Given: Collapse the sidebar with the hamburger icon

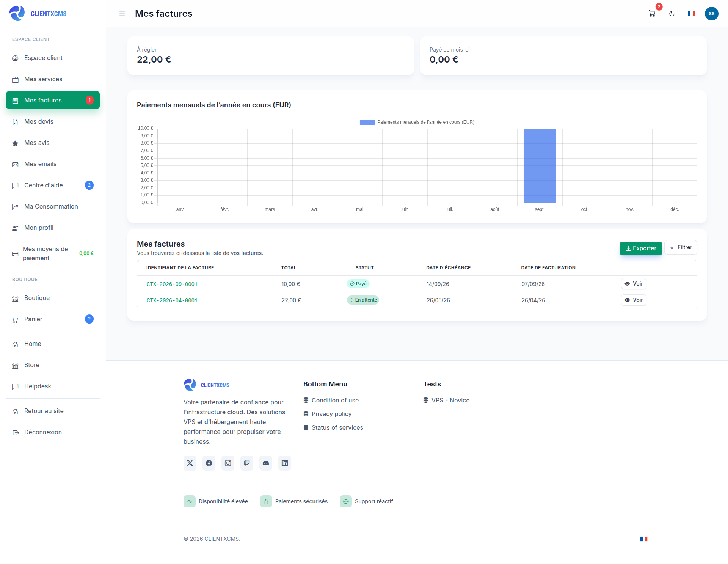Looking at the screenshot, I should (122, 14).
